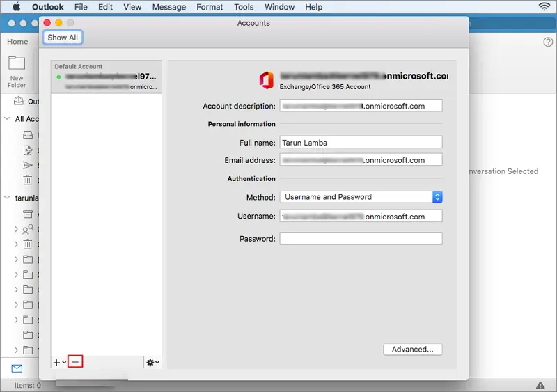This screenshot has height=392, width=557.
Task: Collapse the All Accounts section
Action: pos(7,118)
